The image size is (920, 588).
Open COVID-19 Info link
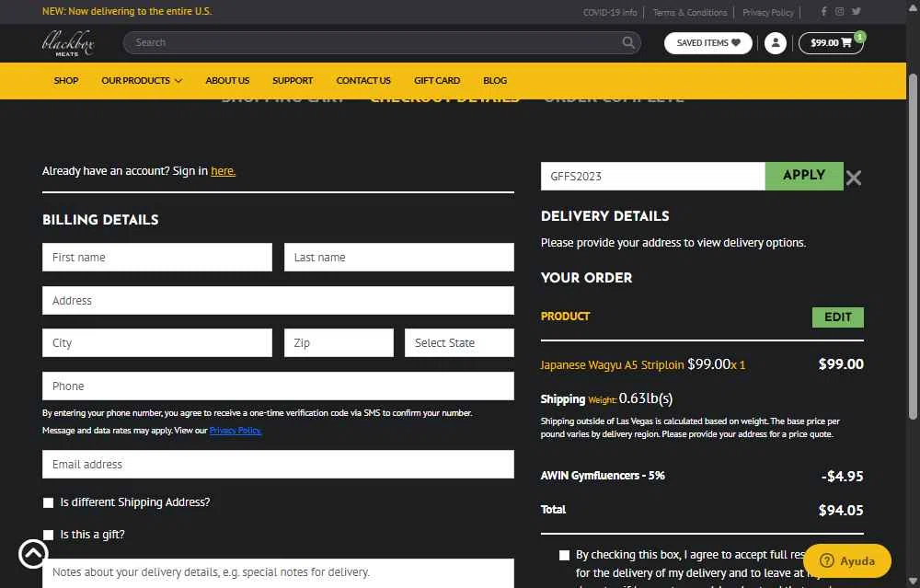pos(610,12)
